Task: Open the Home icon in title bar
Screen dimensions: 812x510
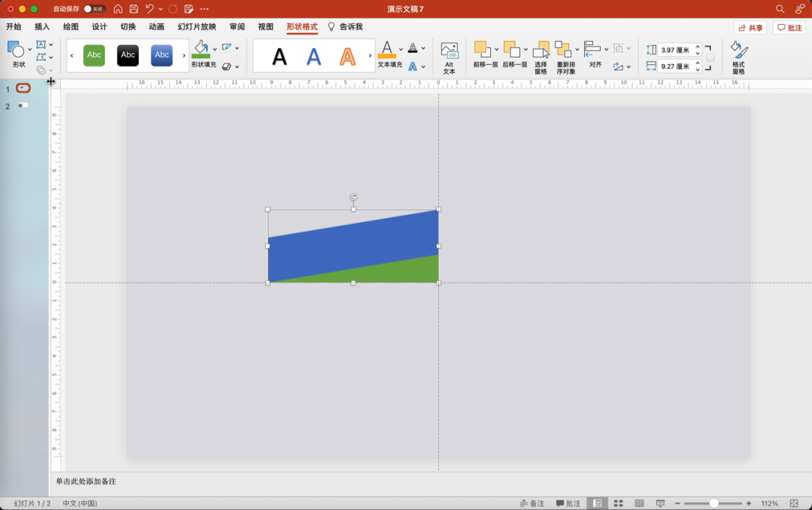Action: click(118, 9)
